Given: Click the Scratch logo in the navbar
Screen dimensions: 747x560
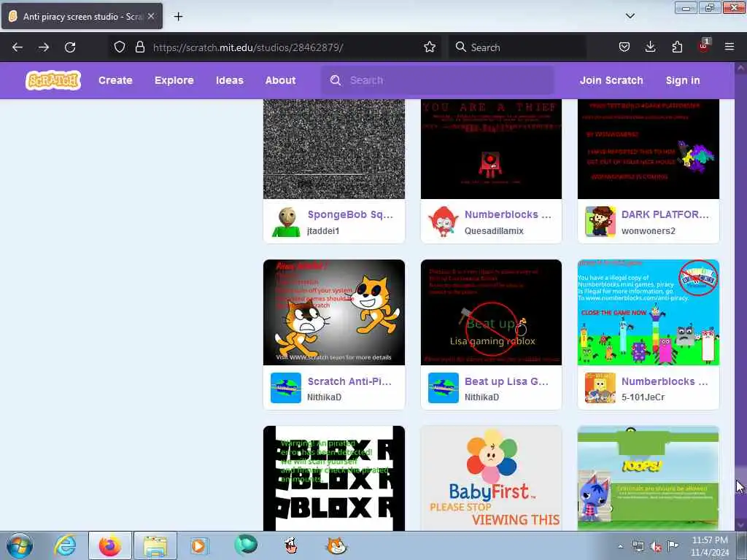Looking at the screenshot, I should pyautogui.click(x=53, y=80).
